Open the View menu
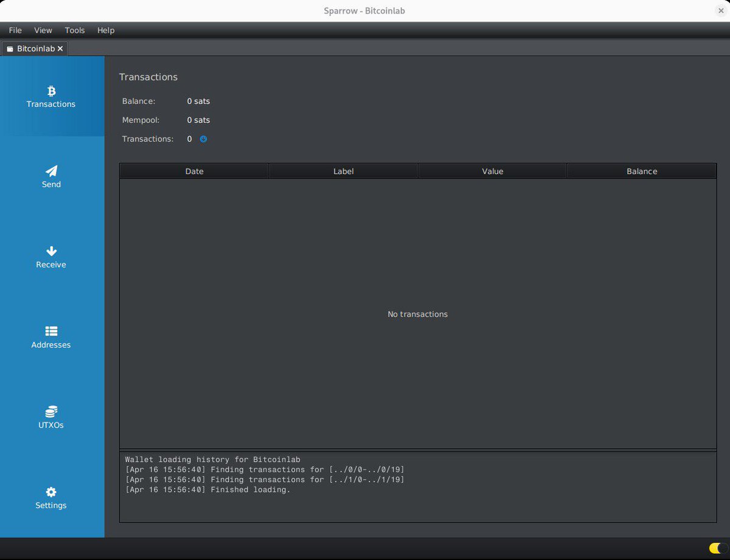 [43, 30]
